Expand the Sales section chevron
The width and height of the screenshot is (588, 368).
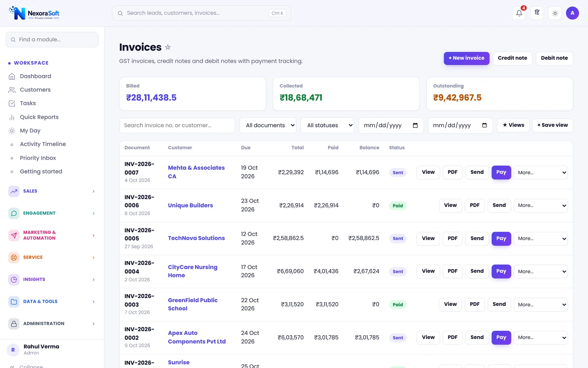click(93, 191)
